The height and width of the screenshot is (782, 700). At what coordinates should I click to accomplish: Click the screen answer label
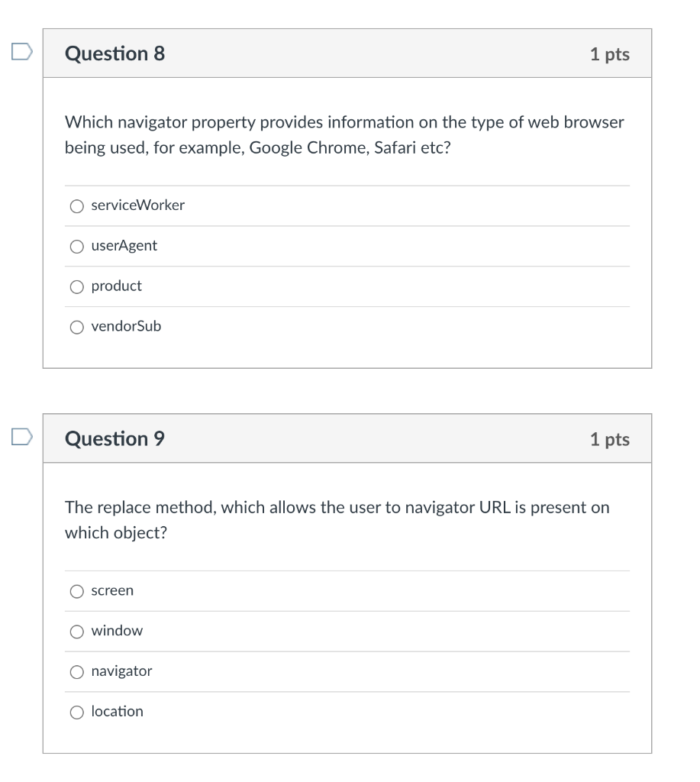coord(112,590)
